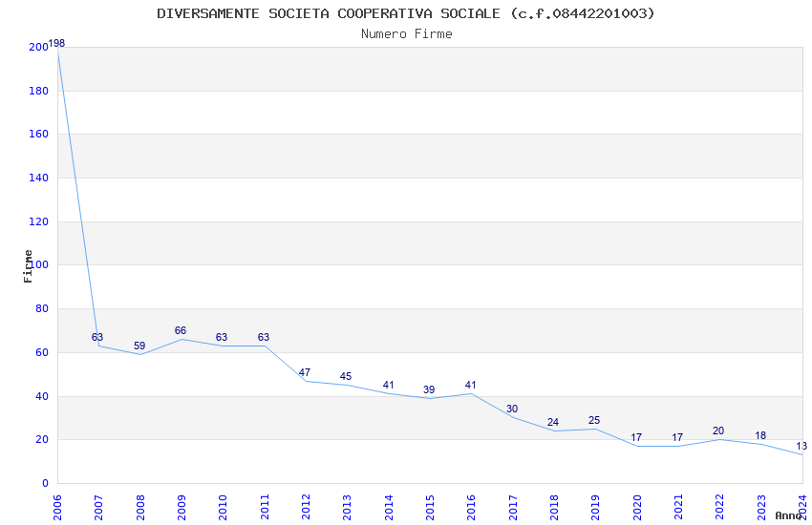Click the 24 value label at 2018
Screen dimensions: 812x525
click(553, 423)
